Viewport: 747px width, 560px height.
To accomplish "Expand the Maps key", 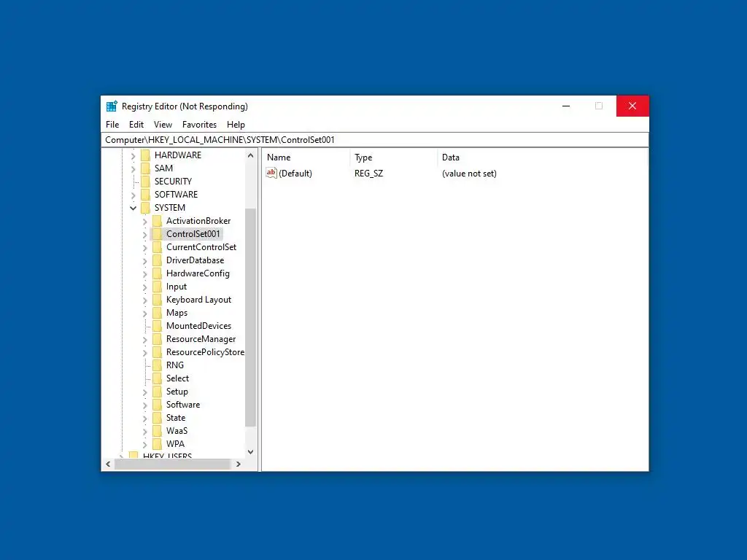I will coord(145,314).
